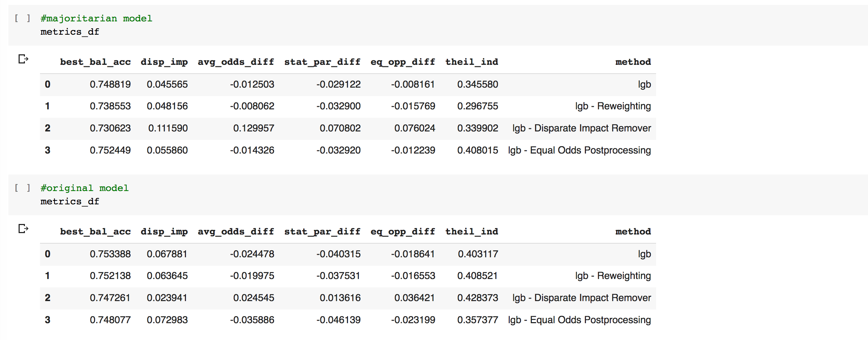
Task: Click the value 0.753388 in second table
Action: (x=110, y=254)
